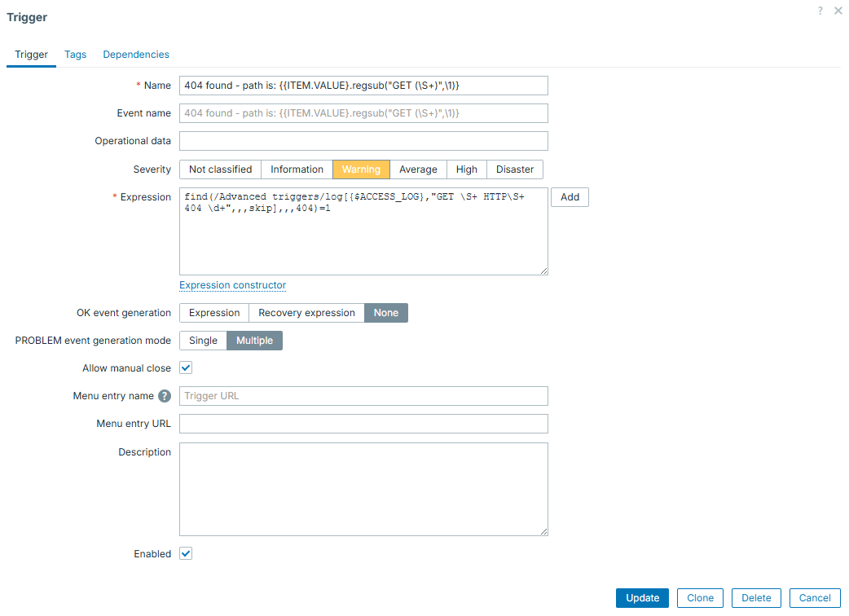The height and width of the screenshot is (616, 849).
Task: Cancel editing the trigger
Action: [x=814, y=597]
